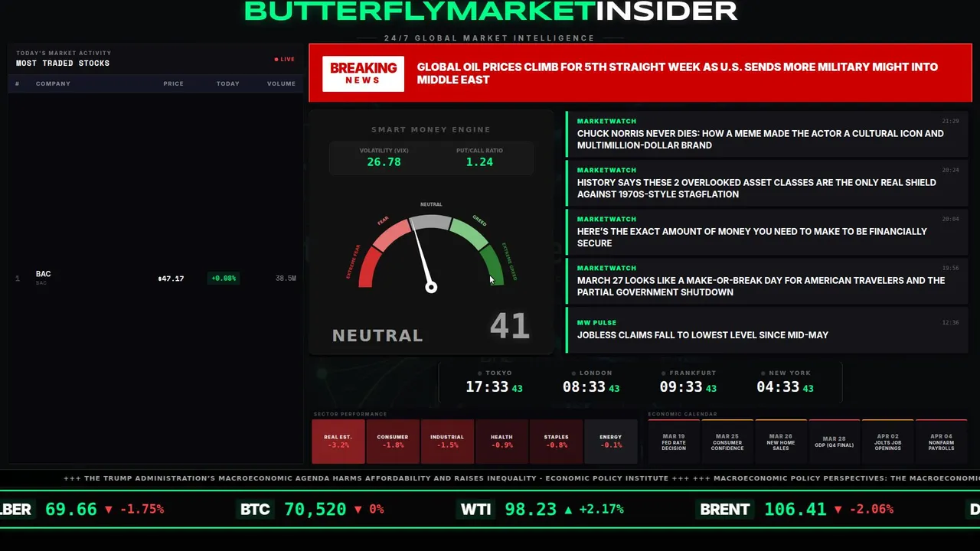Click the BAC price $47.17

(171, 279)
